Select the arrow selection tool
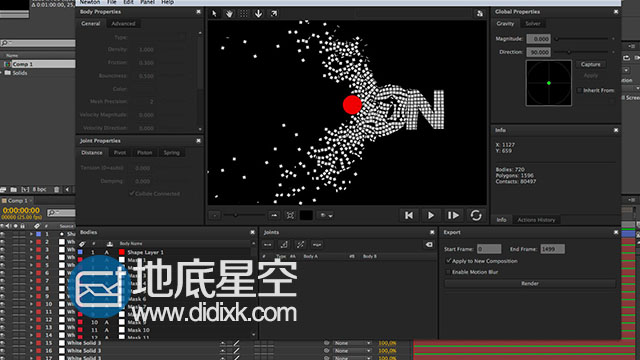Viewport: 640px width, 360px height. [x=214, y=14]
